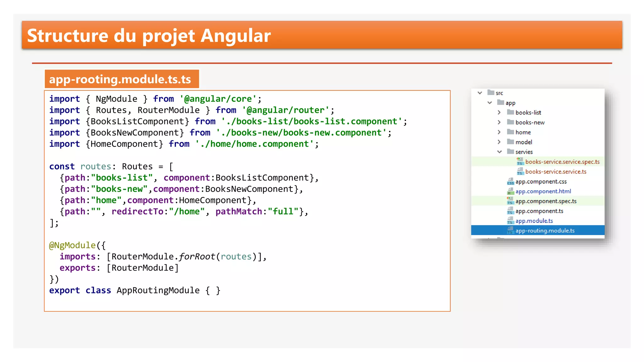Image resolution: width=644 pixels, height=362 pixels.
Task: Click the app.module.ts file icon
Action: 510,220
